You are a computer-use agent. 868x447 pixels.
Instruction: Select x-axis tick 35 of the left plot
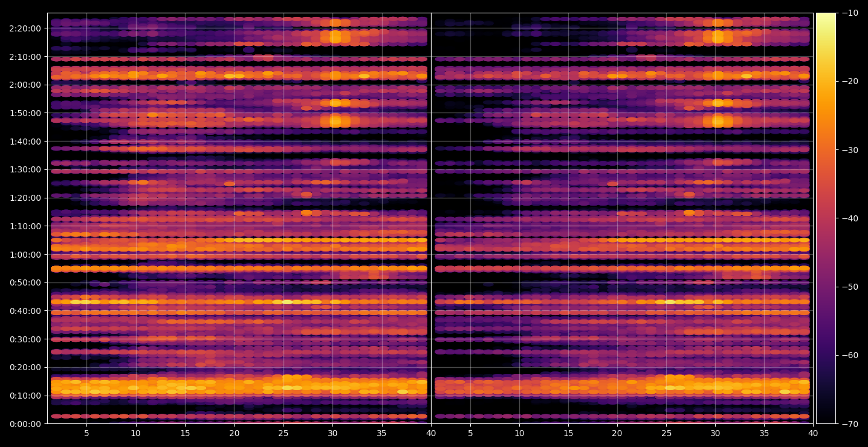[x=382, y=433]
